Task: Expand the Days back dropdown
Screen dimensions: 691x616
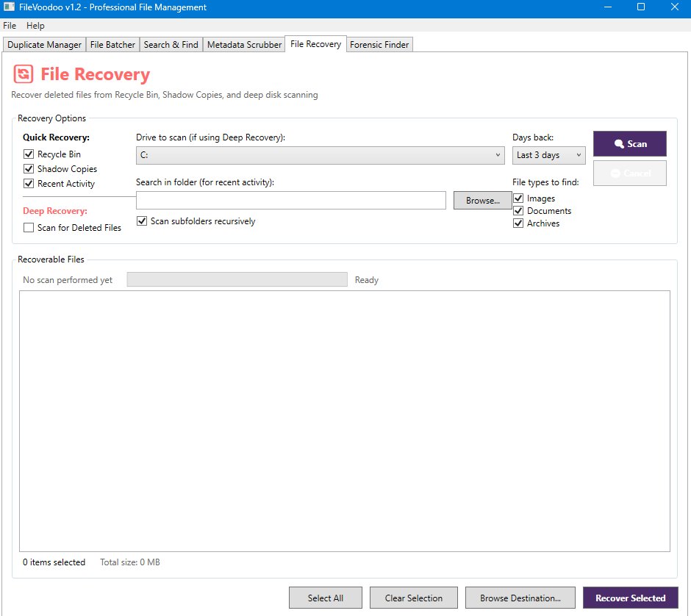Action: click(548, 155)
